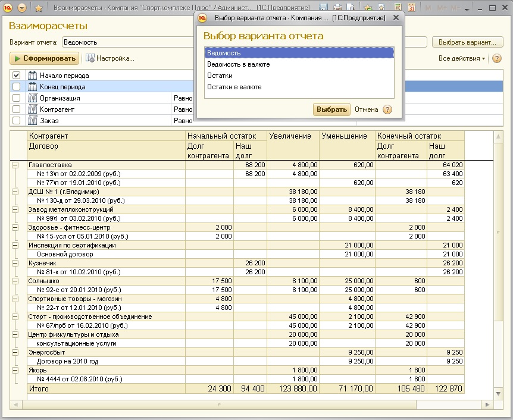
Task: Select Остатки в валюте option
Action: click(234, 87)
